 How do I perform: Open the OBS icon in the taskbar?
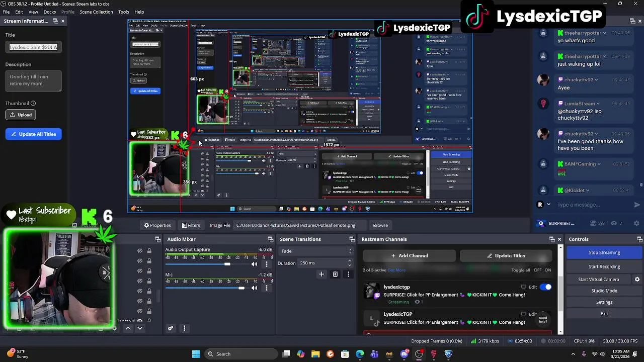[x=419, y=354]
